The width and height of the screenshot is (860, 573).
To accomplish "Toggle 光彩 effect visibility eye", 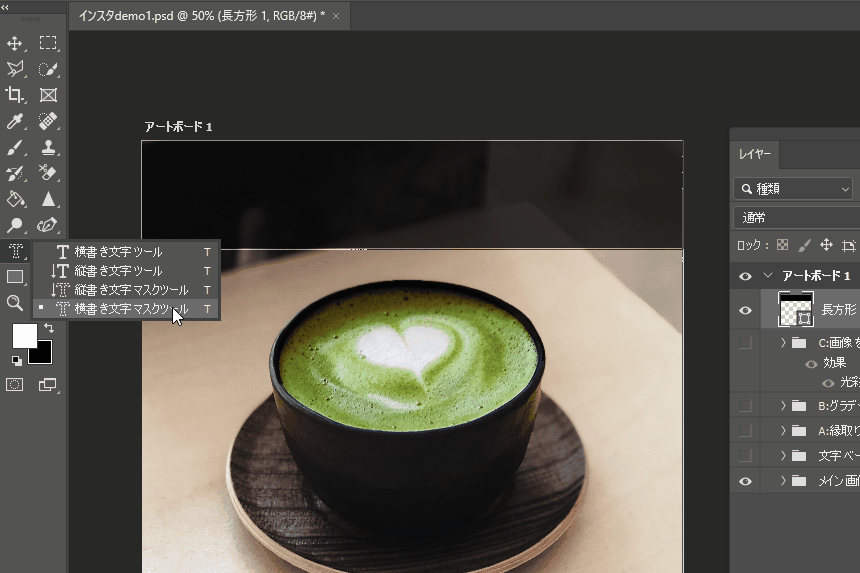I will click(828, 383).
